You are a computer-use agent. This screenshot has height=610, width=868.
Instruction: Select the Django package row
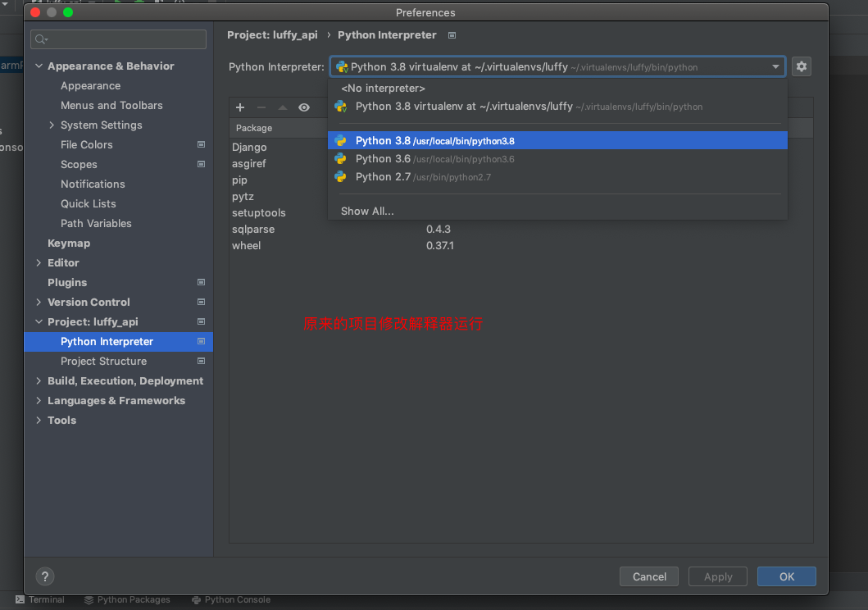(249, 148)
